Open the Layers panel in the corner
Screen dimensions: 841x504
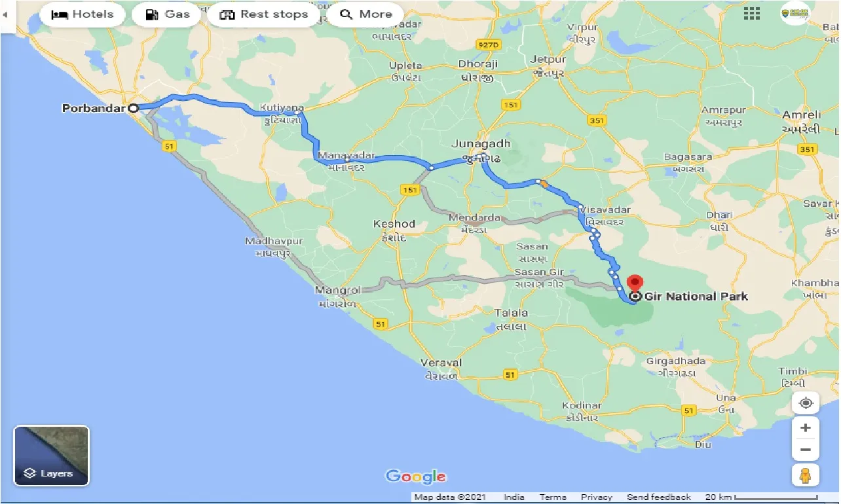coord(50,455)
